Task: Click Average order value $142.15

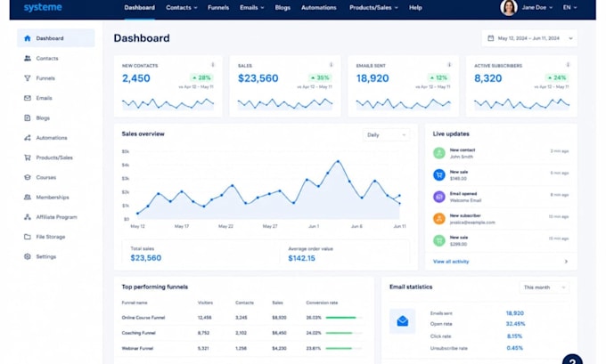Action: point(301,258)
